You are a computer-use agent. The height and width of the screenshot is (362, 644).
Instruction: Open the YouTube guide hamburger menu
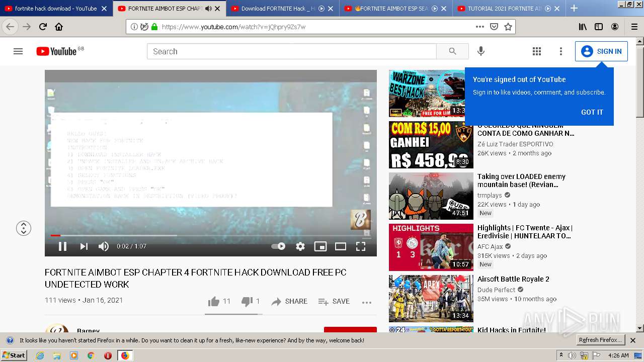(18, 51)
